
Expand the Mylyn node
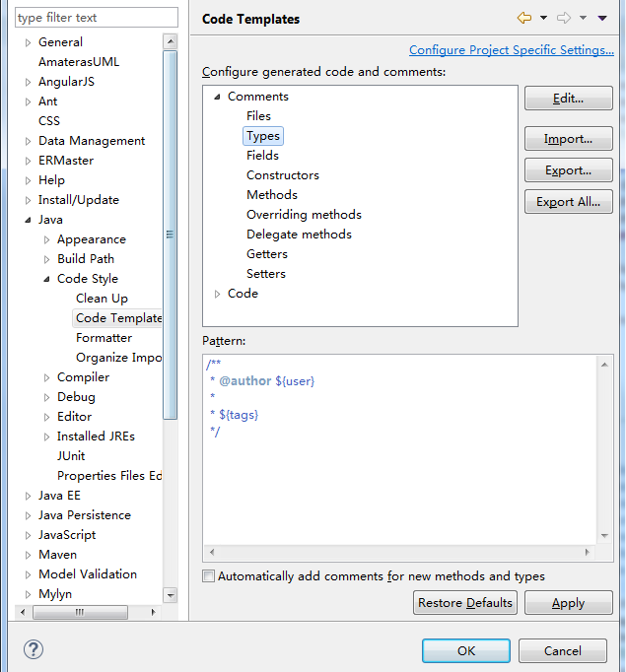(28, 594)
